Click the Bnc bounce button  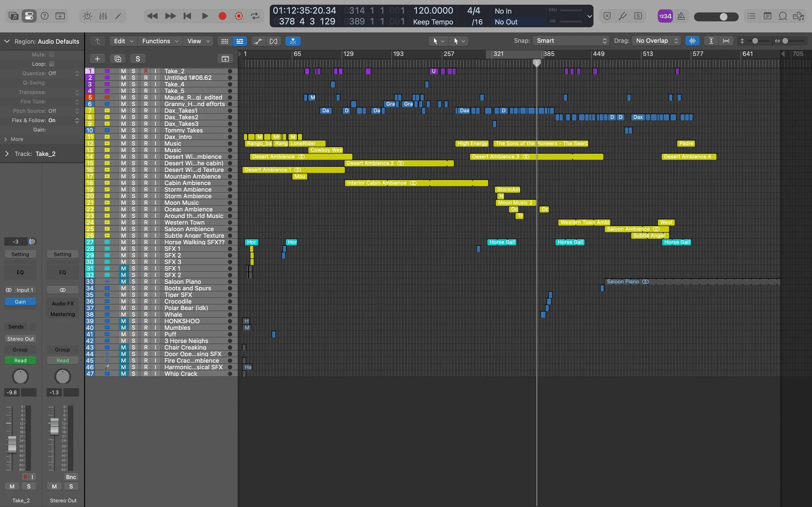tap(71, 477)
